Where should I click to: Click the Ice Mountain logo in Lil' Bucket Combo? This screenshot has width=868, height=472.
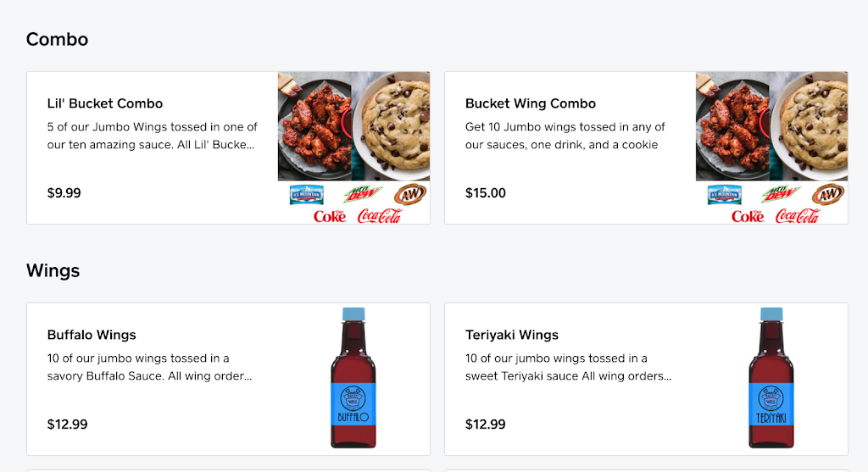pos(306,195)
